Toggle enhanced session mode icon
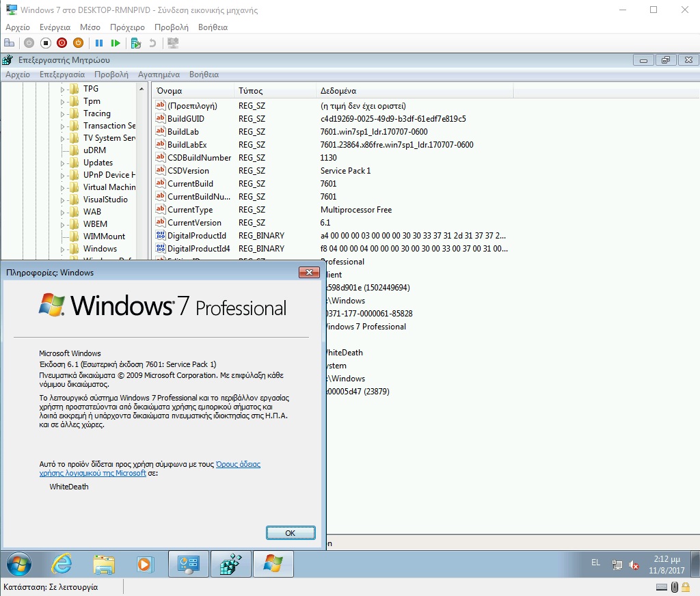The height and width of the screenshot is (596, 700). point(173,43)
